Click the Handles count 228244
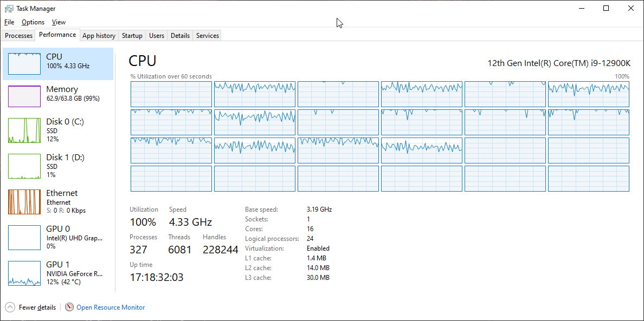Screen dimensions: 644x321 (221, 250)
